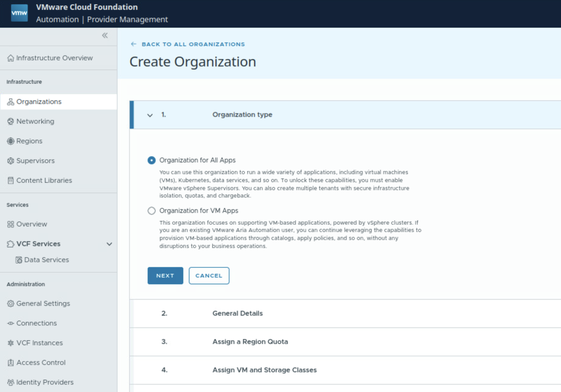561x392 pixels.
Task: Collapse the VCF Services menu group
Action: (109, 244)
